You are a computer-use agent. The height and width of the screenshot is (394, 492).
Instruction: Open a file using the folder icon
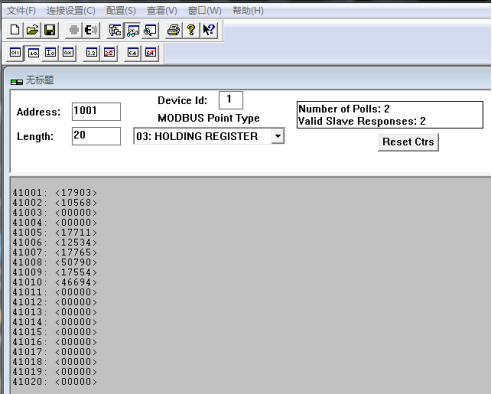click(x=33, y=30)
